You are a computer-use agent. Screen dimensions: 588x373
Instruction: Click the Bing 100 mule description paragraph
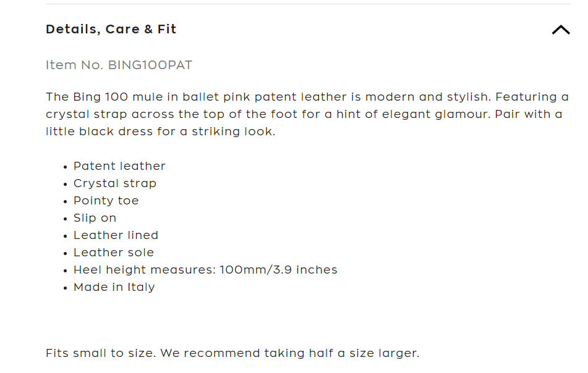[307, 114]
